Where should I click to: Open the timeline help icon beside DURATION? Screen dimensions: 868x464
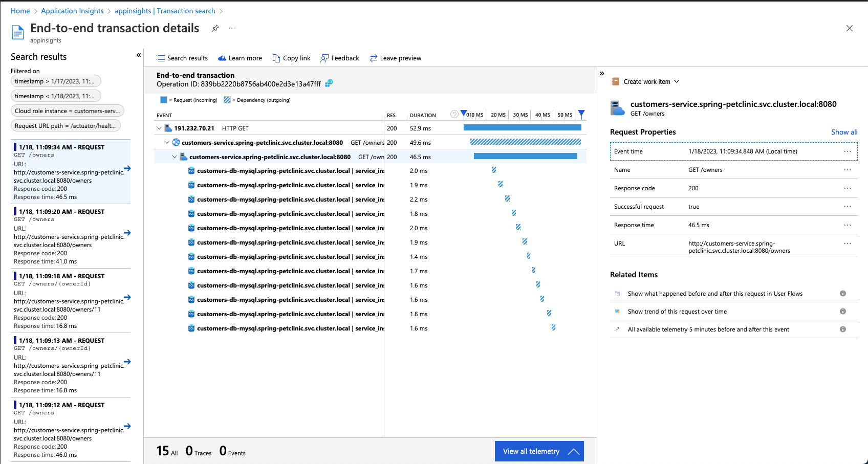pyautogui.click(x=454, y=115)
